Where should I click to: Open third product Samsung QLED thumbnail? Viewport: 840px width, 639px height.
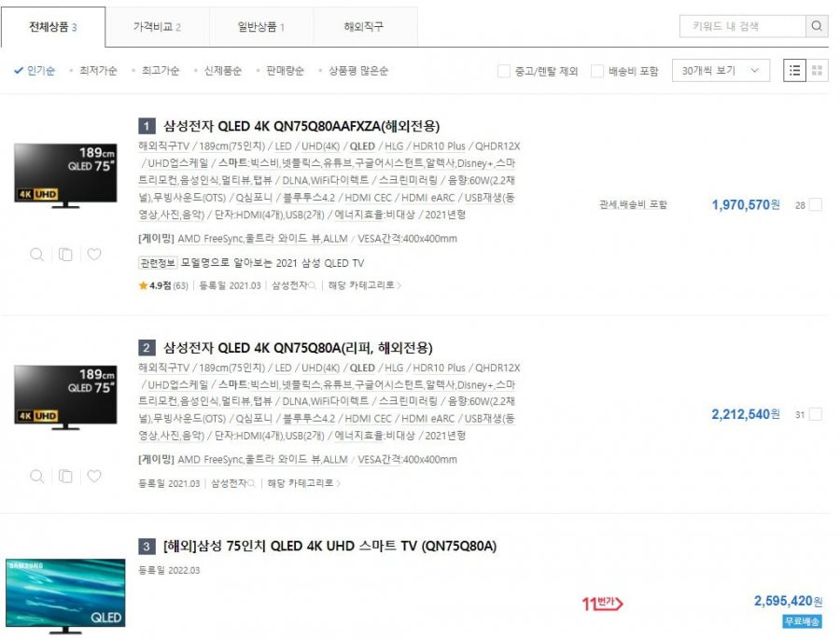tap(65, 596)
